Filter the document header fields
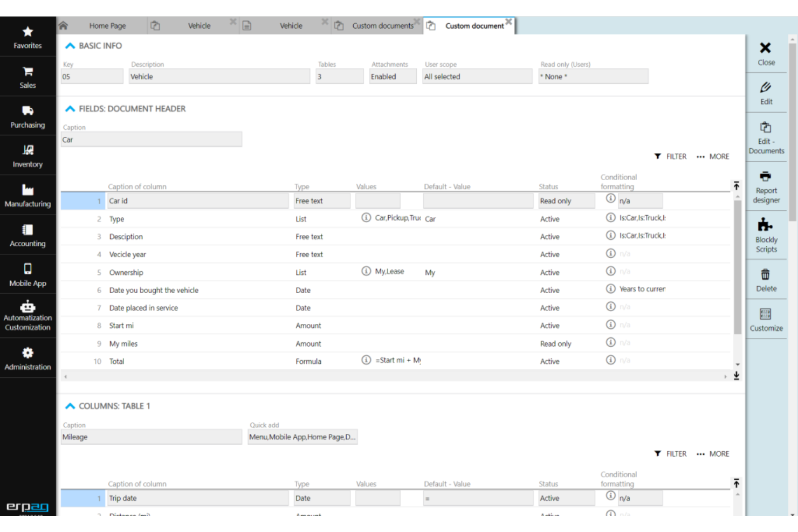Screen dimensions: 798x532 tap(670, 156)
